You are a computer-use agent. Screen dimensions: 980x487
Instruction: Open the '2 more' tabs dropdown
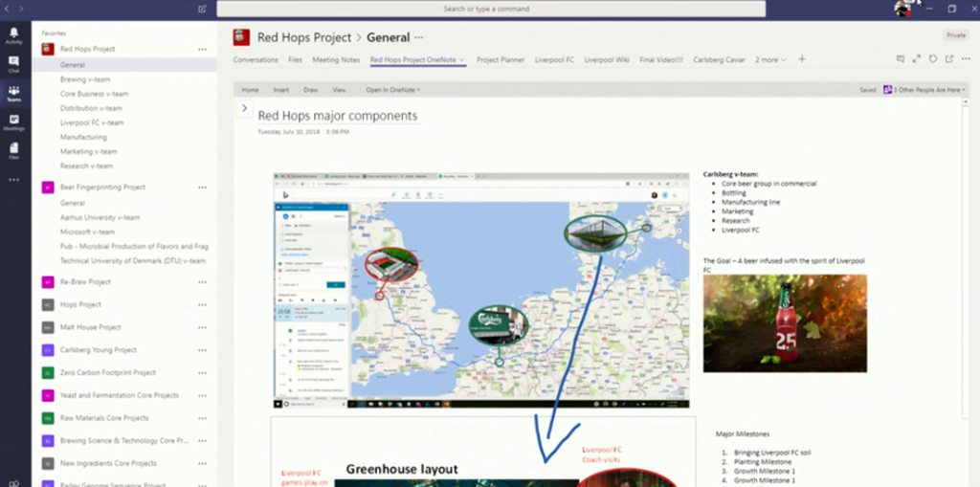point(770,59)
